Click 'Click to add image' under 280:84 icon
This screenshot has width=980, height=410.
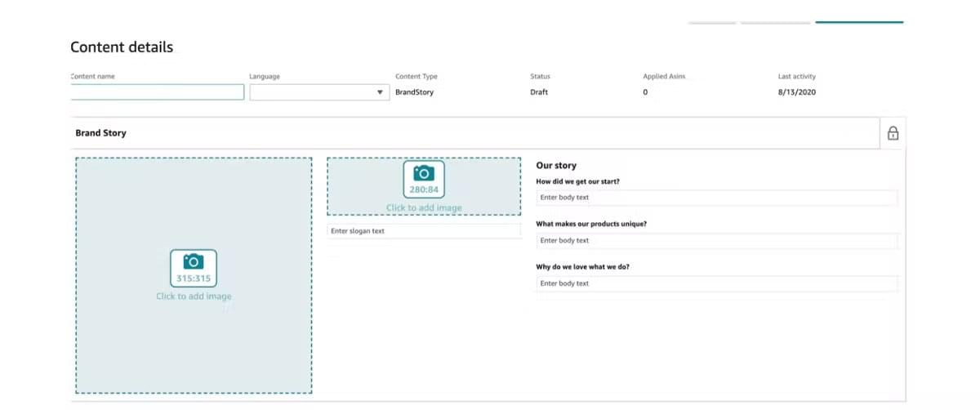pos(424,208)
